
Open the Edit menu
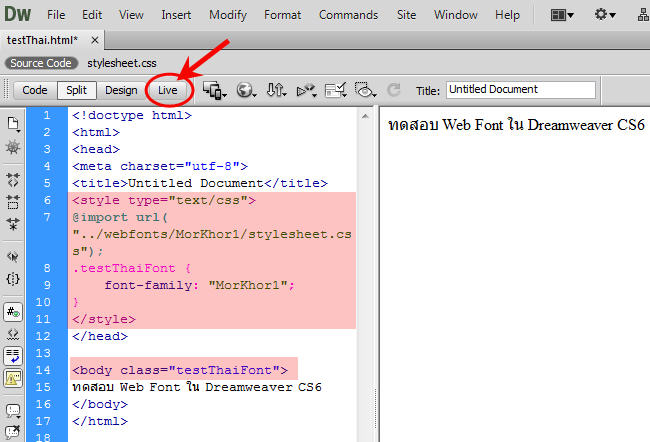(92, 15)
